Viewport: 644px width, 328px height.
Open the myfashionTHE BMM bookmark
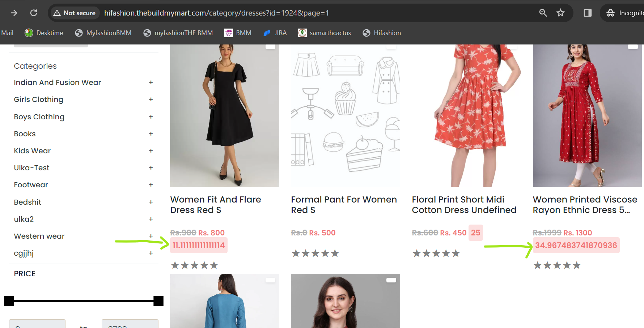coord(178,33)
